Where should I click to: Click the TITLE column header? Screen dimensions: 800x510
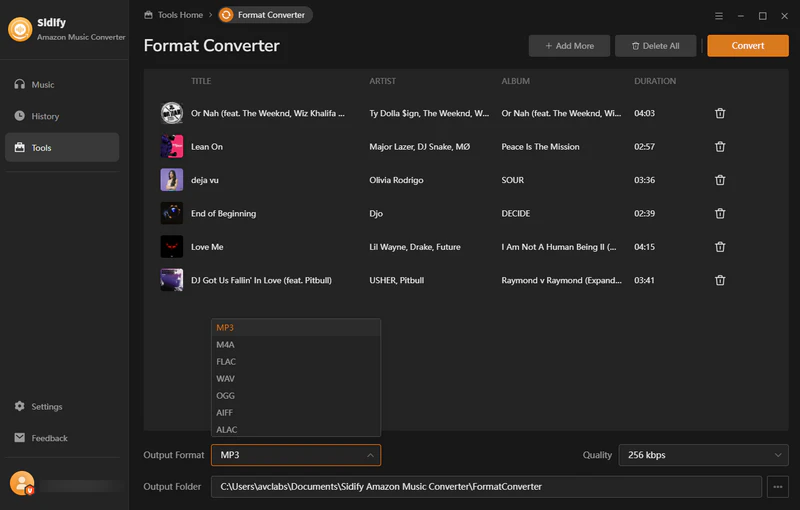pyautogui.click(x=201, y=81)
